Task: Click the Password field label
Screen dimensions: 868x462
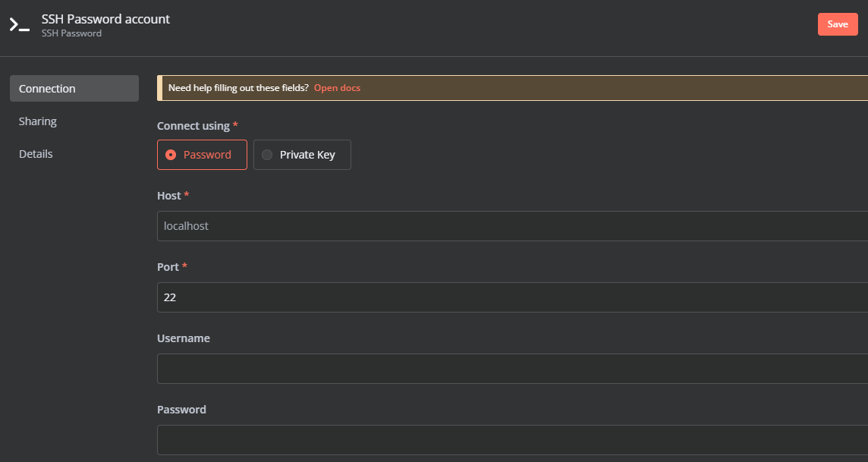Action: [x=181, y=409]
